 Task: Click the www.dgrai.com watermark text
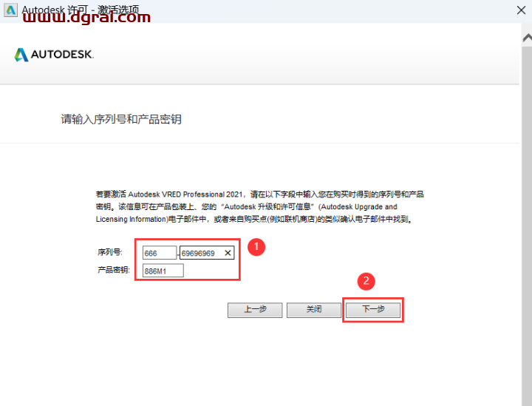(87, 18)
